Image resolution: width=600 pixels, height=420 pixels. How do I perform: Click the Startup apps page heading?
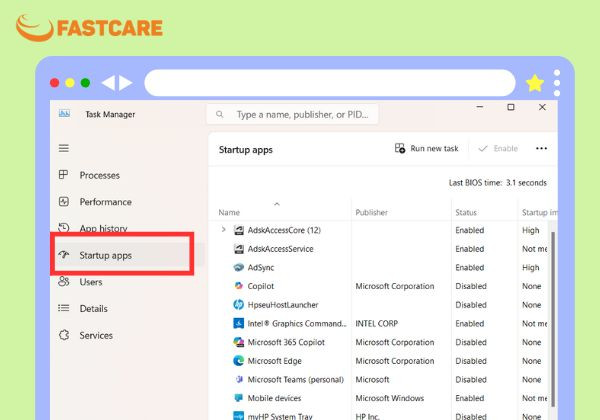pos(246,150)
